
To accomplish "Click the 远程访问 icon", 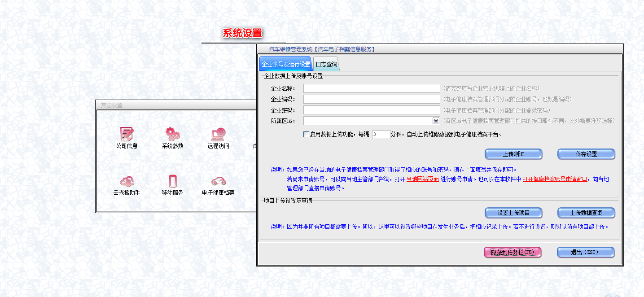I will click(x=218, y=134).
